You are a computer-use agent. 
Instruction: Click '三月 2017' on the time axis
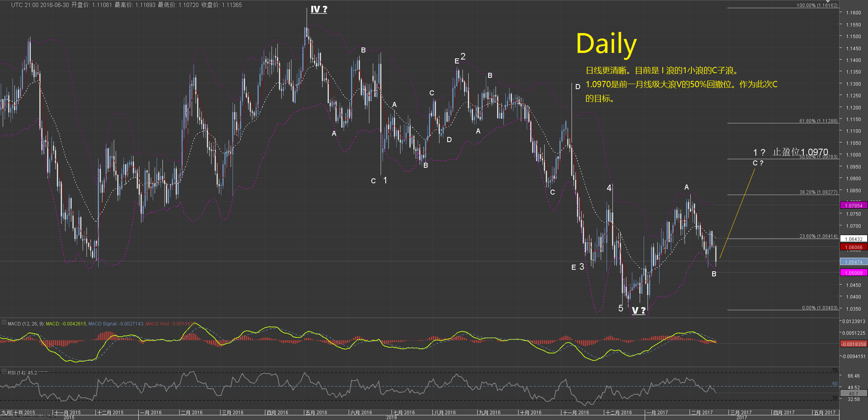[741, 413]
